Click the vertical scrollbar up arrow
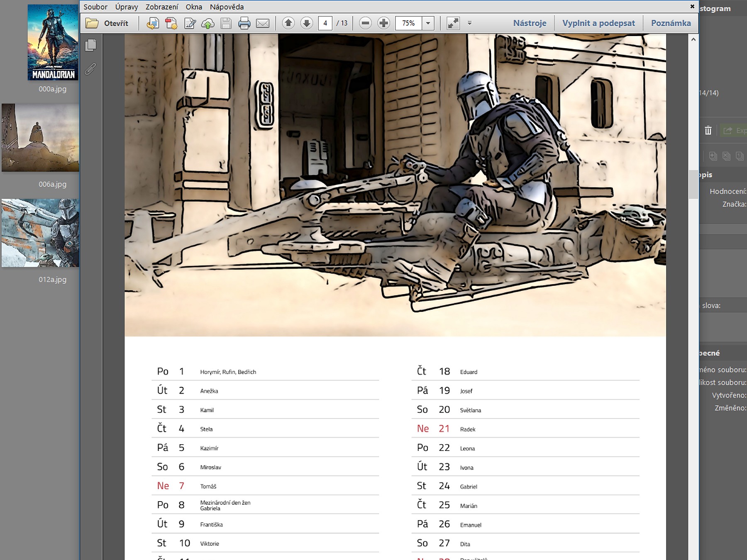The width and height of the screenshot is (747, 560). tap(693, 39)
